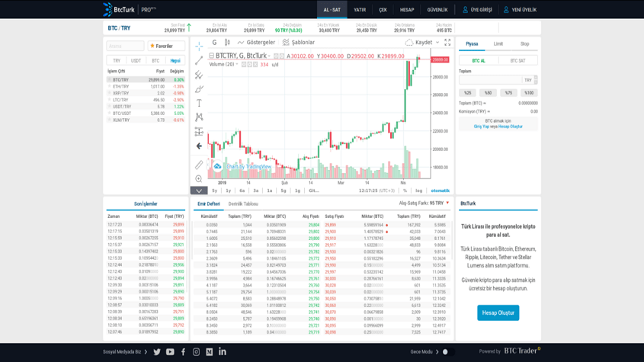Open the ÇEK withdraw menu
Viewport: 644px width, 362px height.
[x=383, y=9]
